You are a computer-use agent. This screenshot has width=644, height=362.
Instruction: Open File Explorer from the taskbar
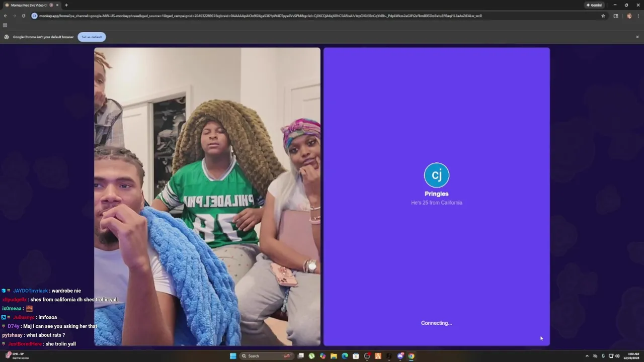point(334,356)
